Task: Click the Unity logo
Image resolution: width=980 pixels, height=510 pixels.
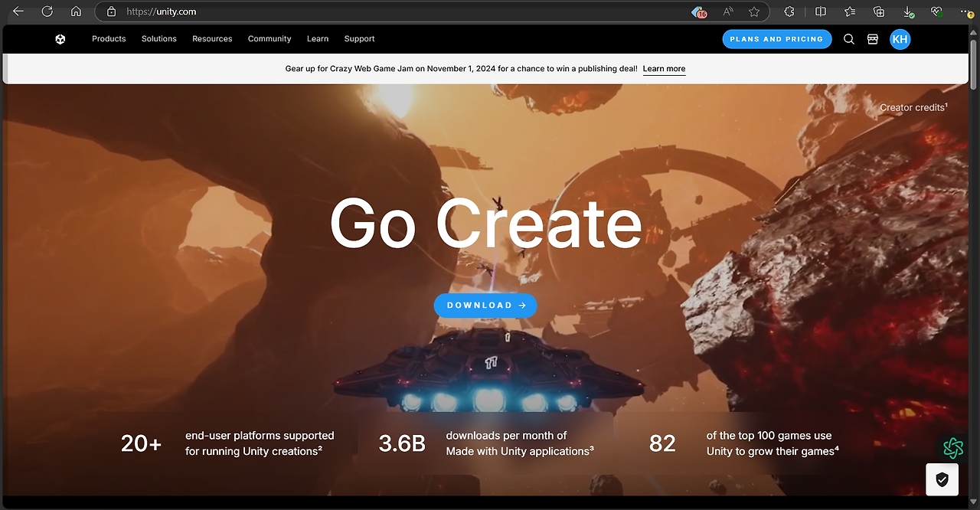Action: click(60, 39)
